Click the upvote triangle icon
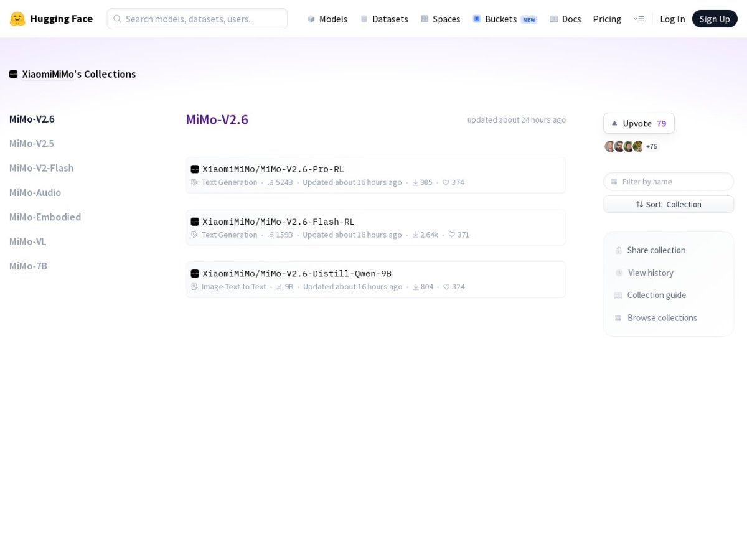 click(x=614, y=123)
